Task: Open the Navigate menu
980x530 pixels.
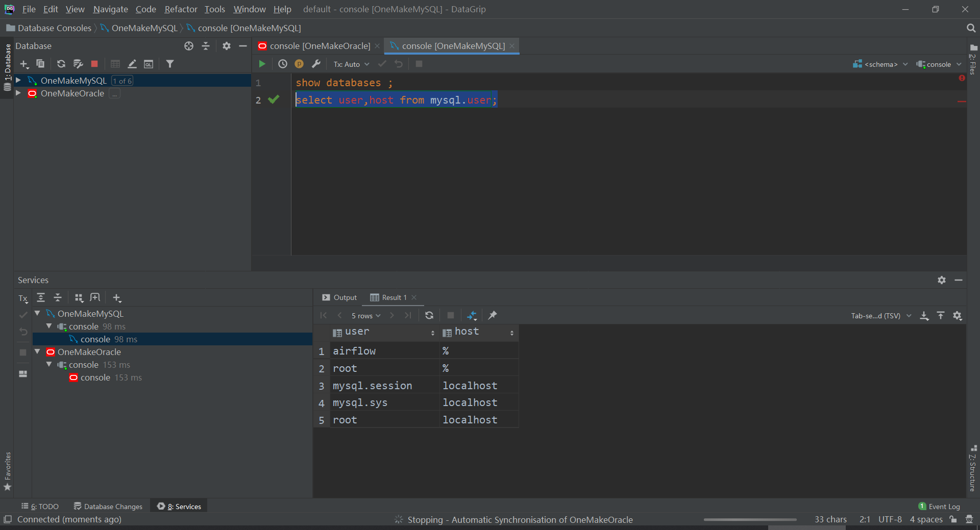Action: click(x=110, y=9)
